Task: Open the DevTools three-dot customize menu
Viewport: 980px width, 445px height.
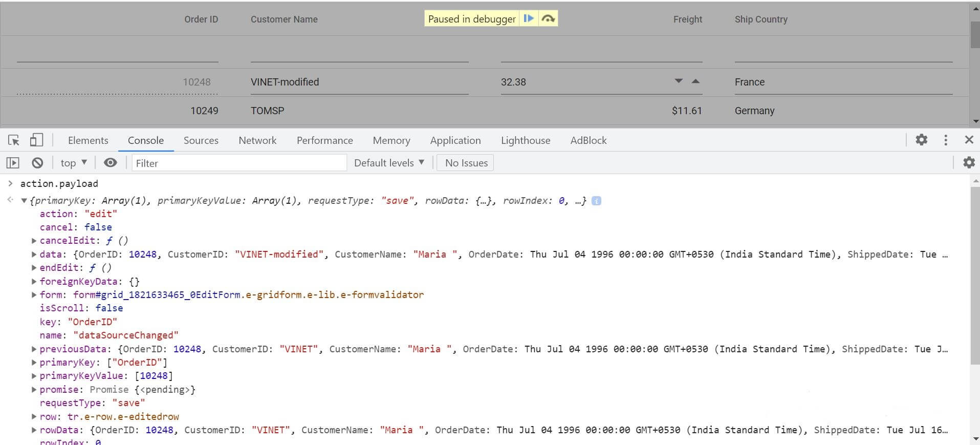Action: pos(946,140)
